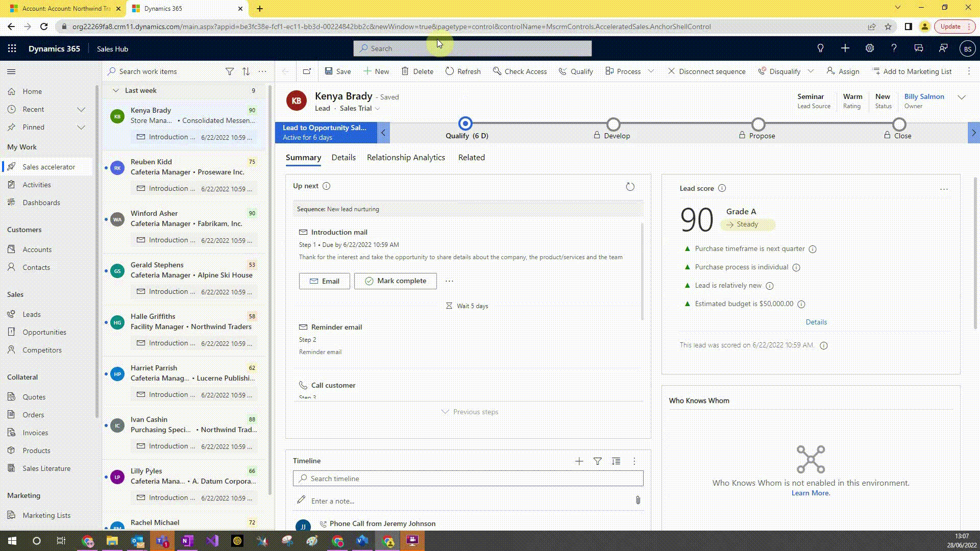Click the filter icon in work items list

pos(230,71)
